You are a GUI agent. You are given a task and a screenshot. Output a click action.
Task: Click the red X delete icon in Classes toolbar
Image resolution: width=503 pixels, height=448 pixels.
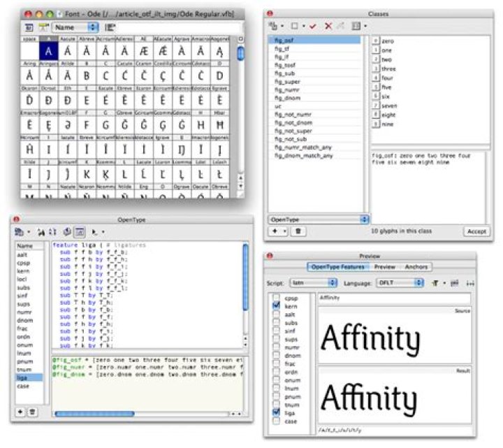328,26
